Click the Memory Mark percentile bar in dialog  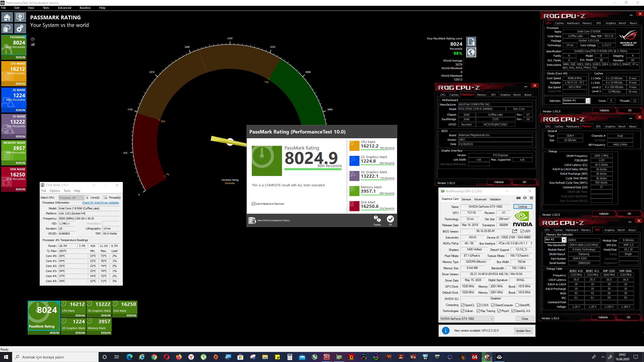(378, 195)
